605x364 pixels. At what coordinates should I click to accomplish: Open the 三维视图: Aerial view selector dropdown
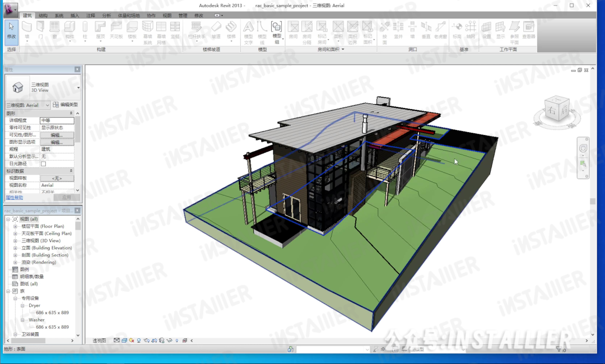[x=28, y=105]
